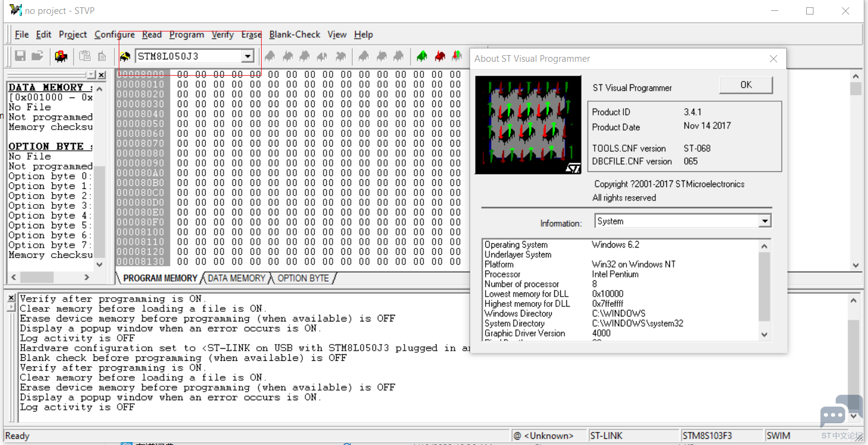Click the STVP app icon in title bar
This screenshot has width=868, height=445.
tap(16, 10)
